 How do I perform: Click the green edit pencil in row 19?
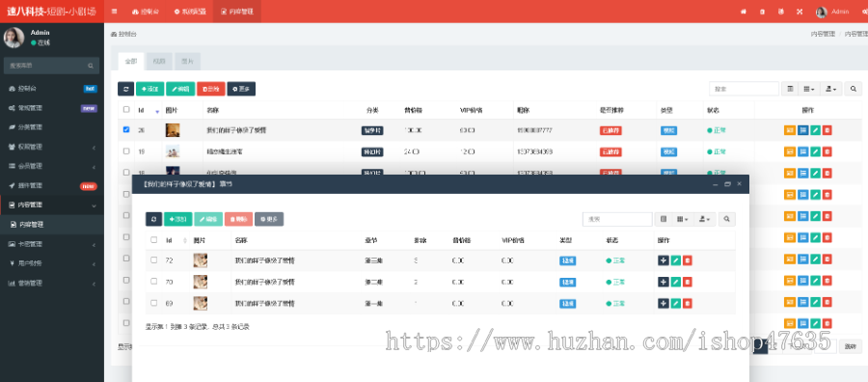pos(815,151)
